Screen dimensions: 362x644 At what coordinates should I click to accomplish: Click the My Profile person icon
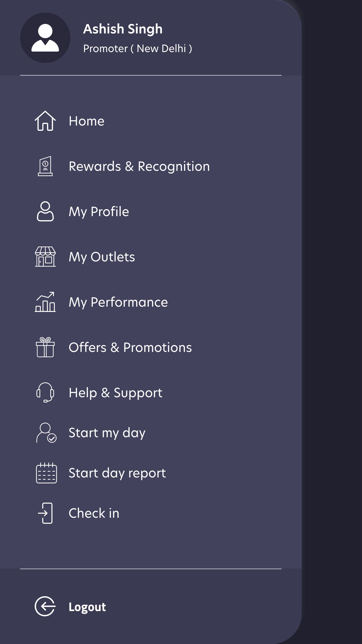tap(45, 212)
